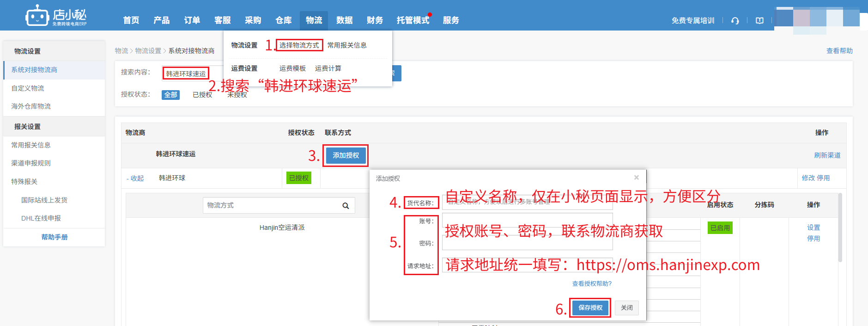Open the 查看授权帮助? link
The height and width of the screenshot is (326, 868).
[592, 284]
